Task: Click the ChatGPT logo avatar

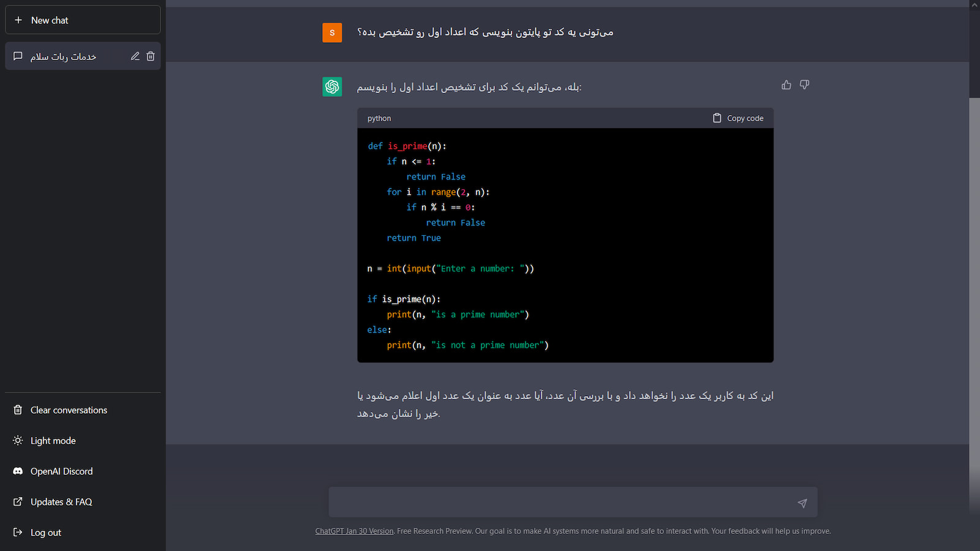Action: point(333,87)
